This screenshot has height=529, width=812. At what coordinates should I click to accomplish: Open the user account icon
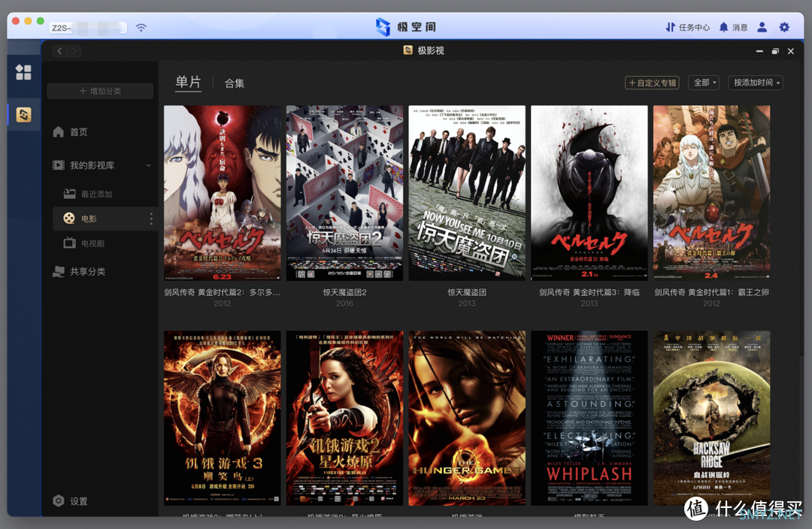[x=762, y=27]
